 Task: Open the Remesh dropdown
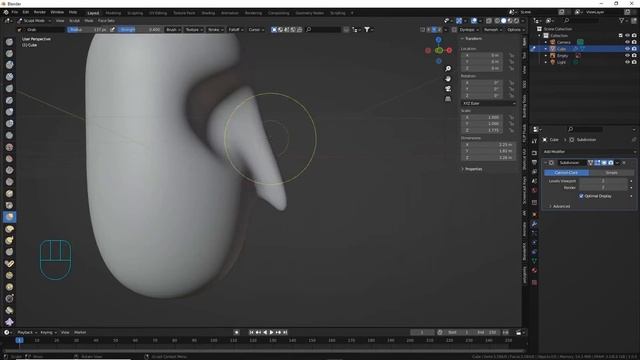pos(493,29)
